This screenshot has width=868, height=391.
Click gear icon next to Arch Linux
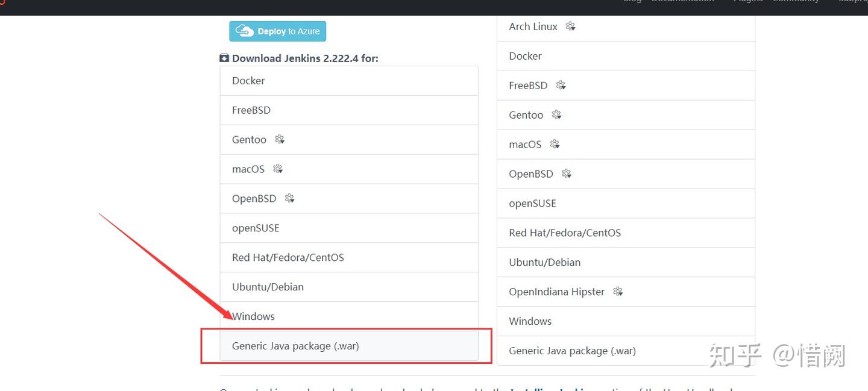click(571, 27)
